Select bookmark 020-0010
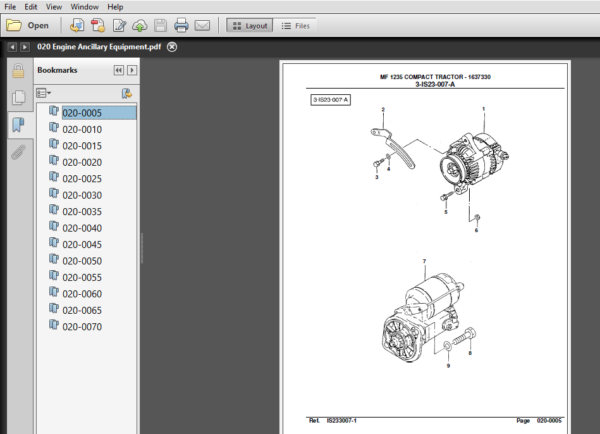The height and width of the screenshot is (434, 600). click(x=82, y=129)
